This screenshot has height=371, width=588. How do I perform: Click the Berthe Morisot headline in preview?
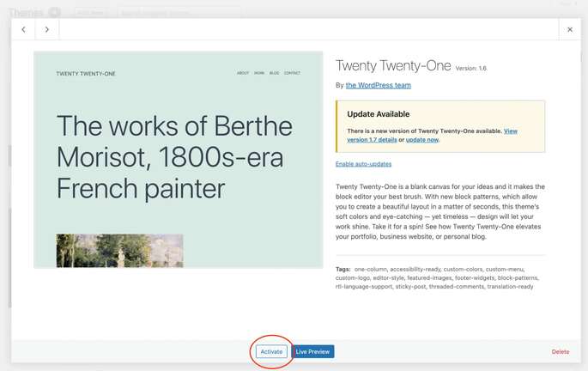pos(174,157)
